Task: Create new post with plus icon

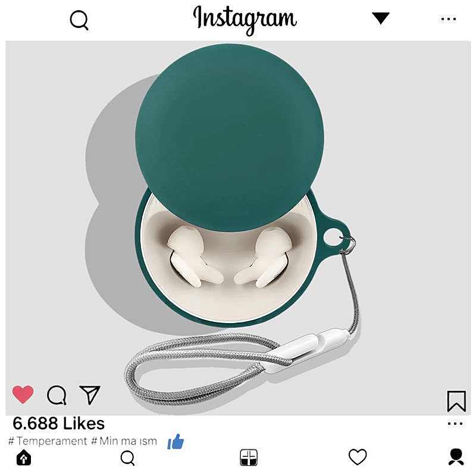Action: (x=249, y=458)
